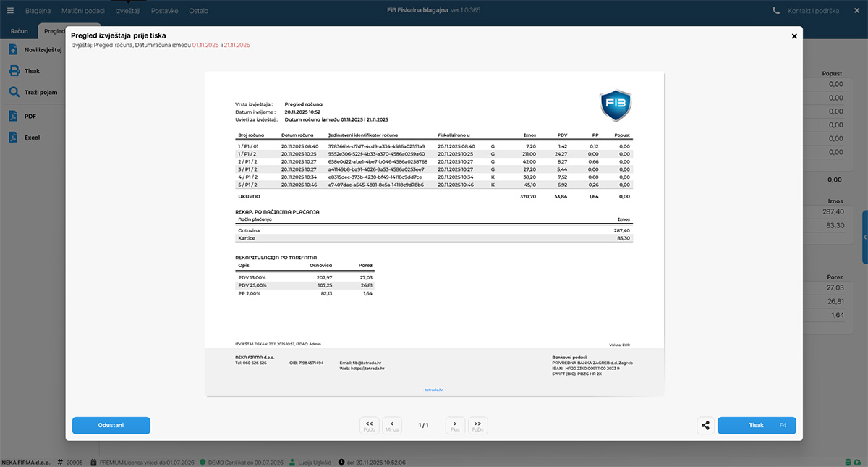Go to the next page with Plus button
868x467 pixels.
tap(455, 426)
